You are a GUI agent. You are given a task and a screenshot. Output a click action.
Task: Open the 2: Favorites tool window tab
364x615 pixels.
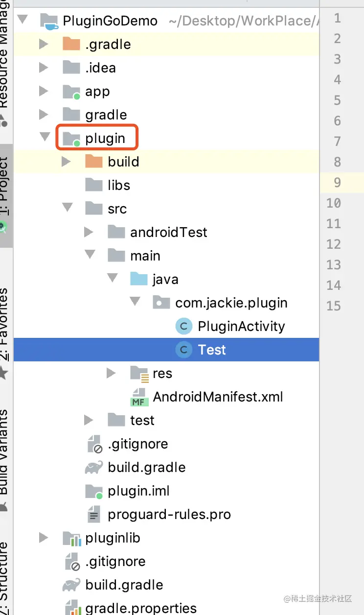(x=5, y=333)
